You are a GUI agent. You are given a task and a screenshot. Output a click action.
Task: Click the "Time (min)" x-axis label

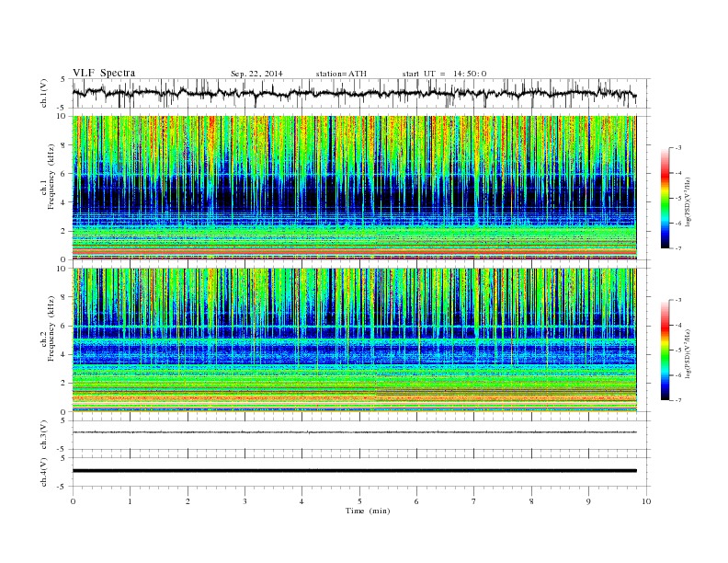(x=368, y=511)
